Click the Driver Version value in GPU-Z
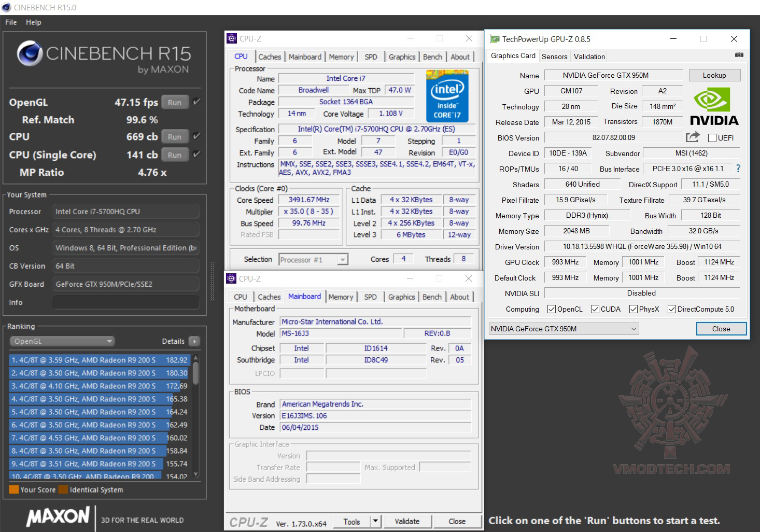This screenshot has width=760, height=532. (642, 247)
